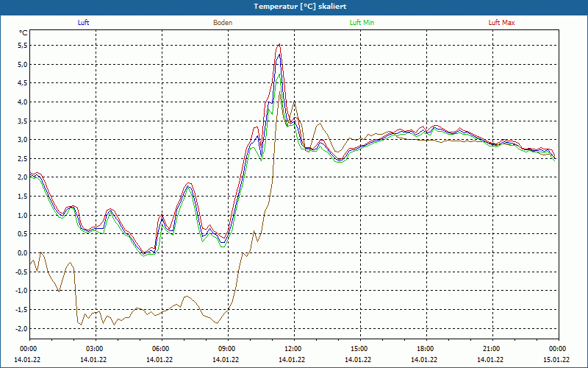Click the '12:00' time axis label
Screen dimensions: 588x368
pyautogui.click(x=294, y=349)
